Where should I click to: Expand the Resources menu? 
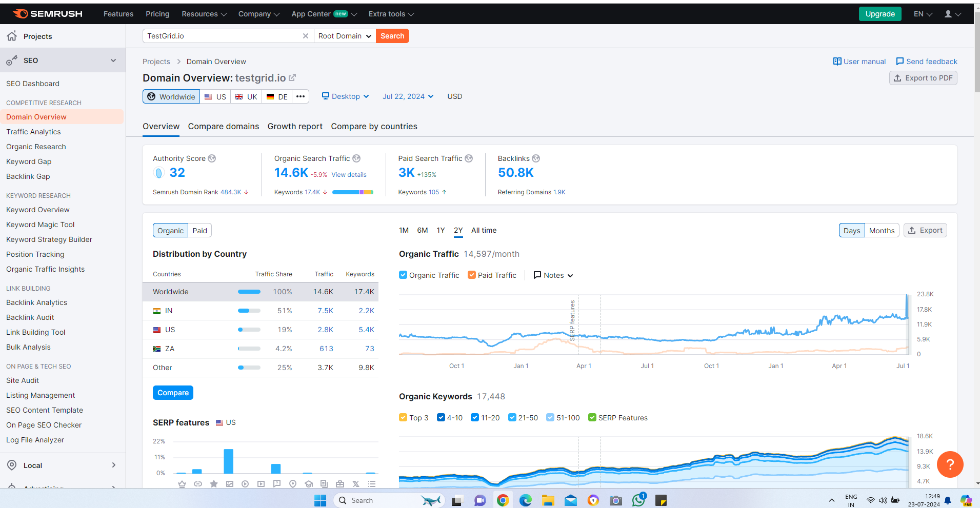coord(204,14)
